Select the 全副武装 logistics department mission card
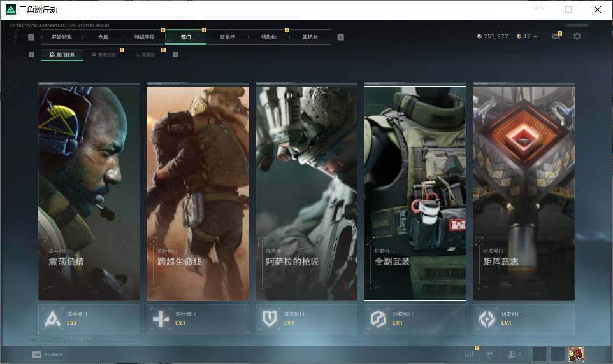The height and width of the screenshot is (364, 613). point(415,193)
